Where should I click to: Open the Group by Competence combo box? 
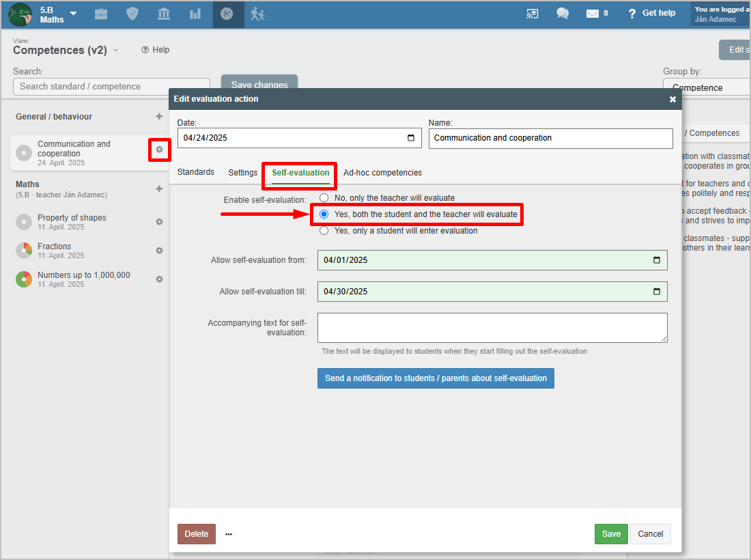tap(707, 87)
